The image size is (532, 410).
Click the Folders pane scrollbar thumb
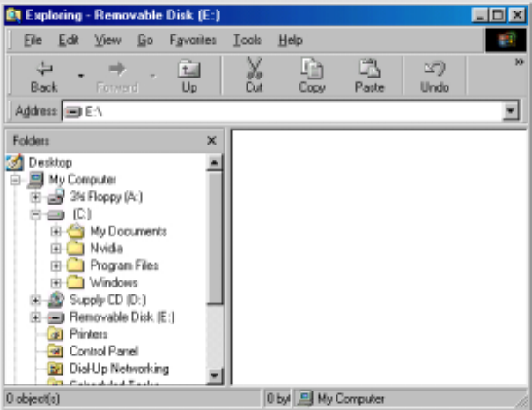[x=214, y=238]
